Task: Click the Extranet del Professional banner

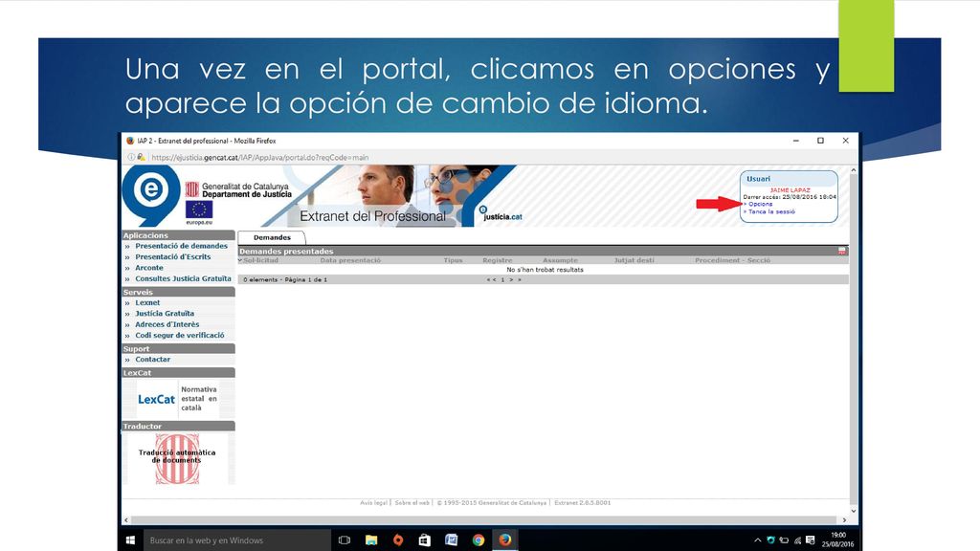Action: click(372, 216)
